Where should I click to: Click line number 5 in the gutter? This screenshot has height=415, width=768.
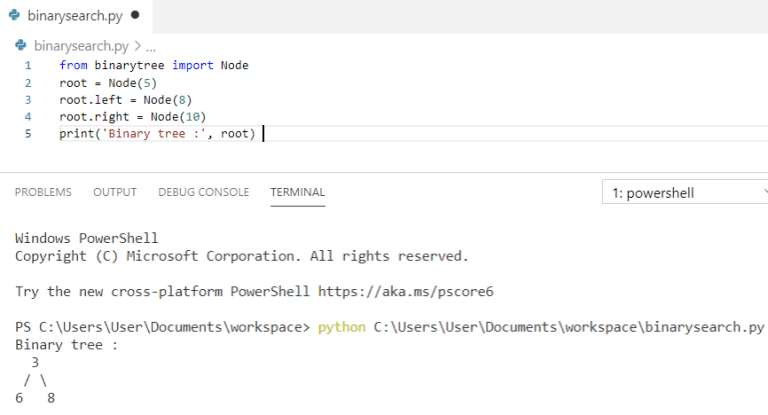28,133
